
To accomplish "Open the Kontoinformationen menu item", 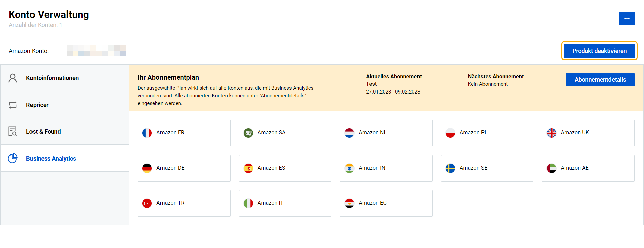I will [65, 78].
